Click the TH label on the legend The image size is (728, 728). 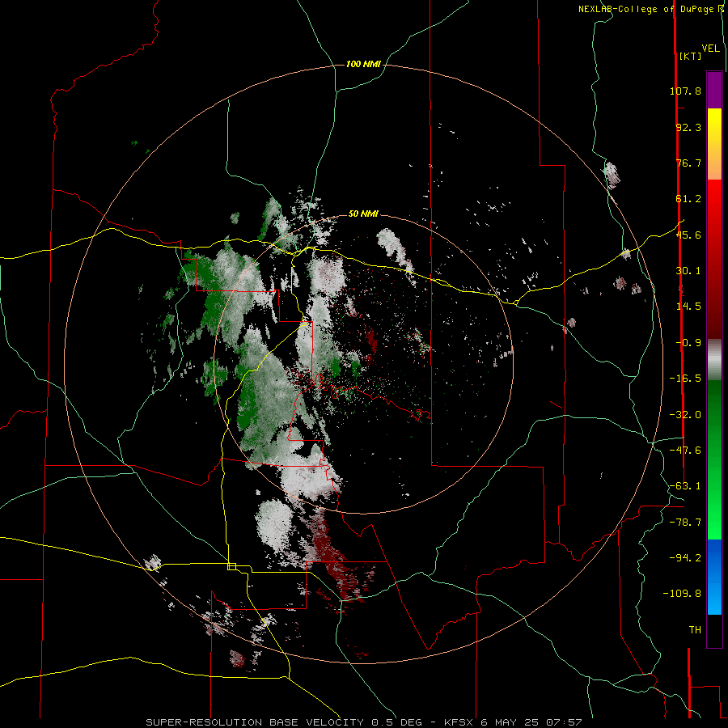pos(695,630)
